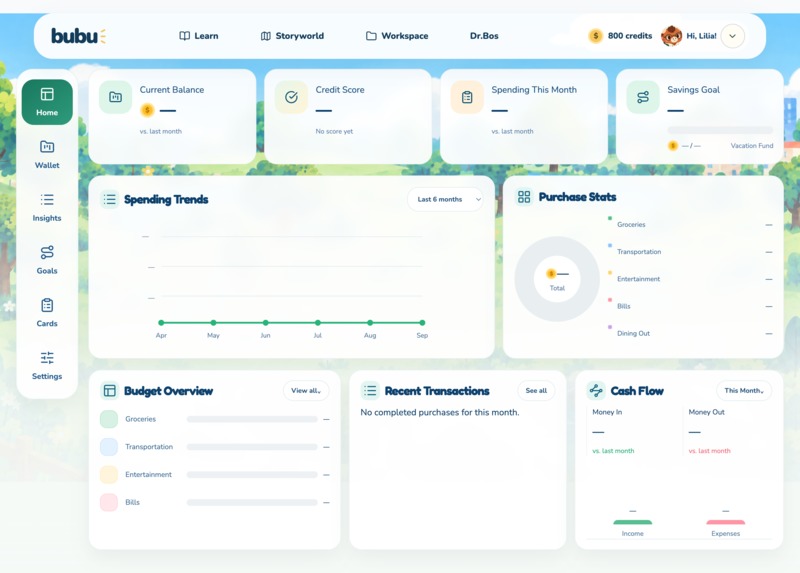This screenshot has height=573, width=800.
Task: Select Transportation in Purchase Stats legend
Action: pyautogui.click(x=639, y=252)
